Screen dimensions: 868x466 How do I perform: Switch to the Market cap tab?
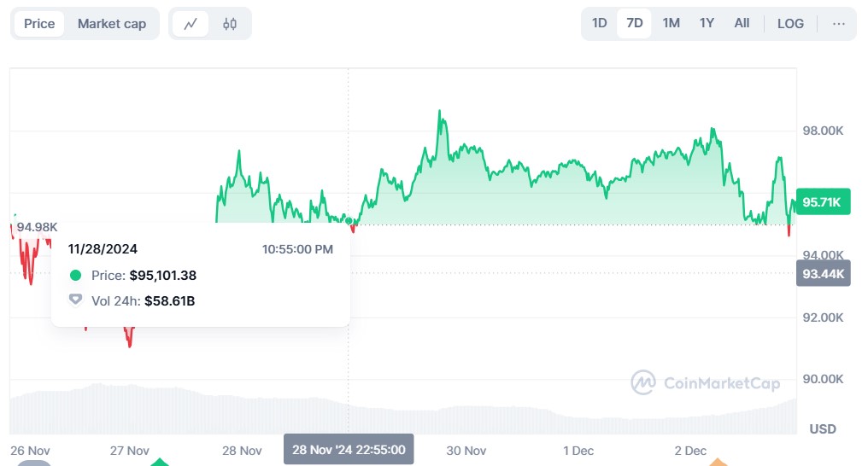coord(112,24)
